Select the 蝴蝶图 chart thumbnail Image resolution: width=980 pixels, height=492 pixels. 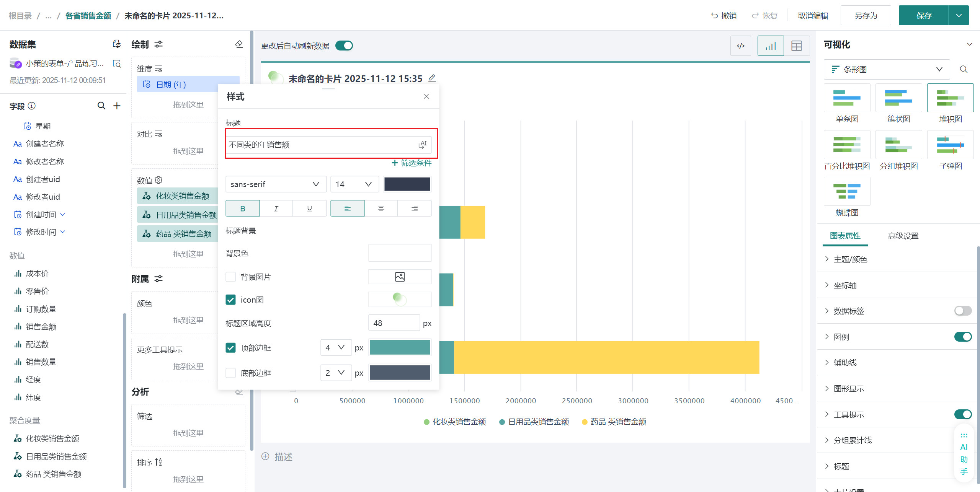point(847,191)
